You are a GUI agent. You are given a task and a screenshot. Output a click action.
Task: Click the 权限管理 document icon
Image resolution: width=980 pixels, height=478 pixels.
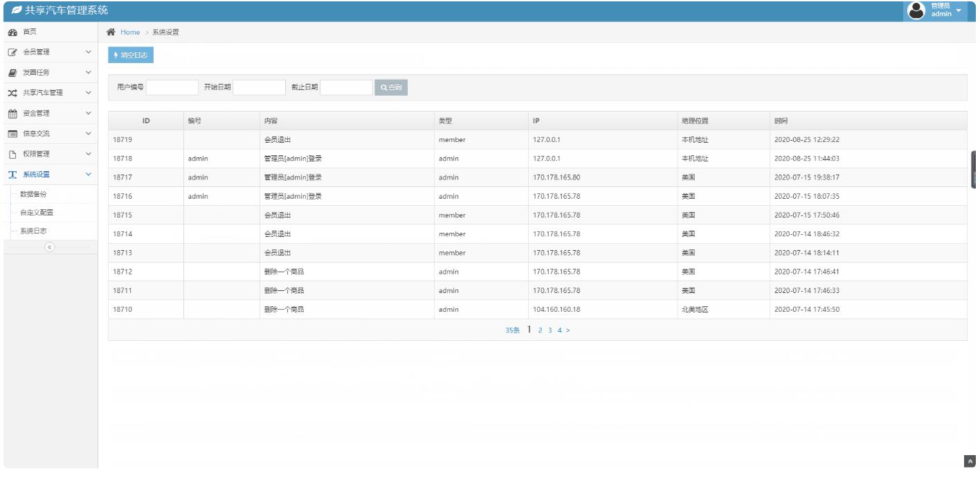13,154
